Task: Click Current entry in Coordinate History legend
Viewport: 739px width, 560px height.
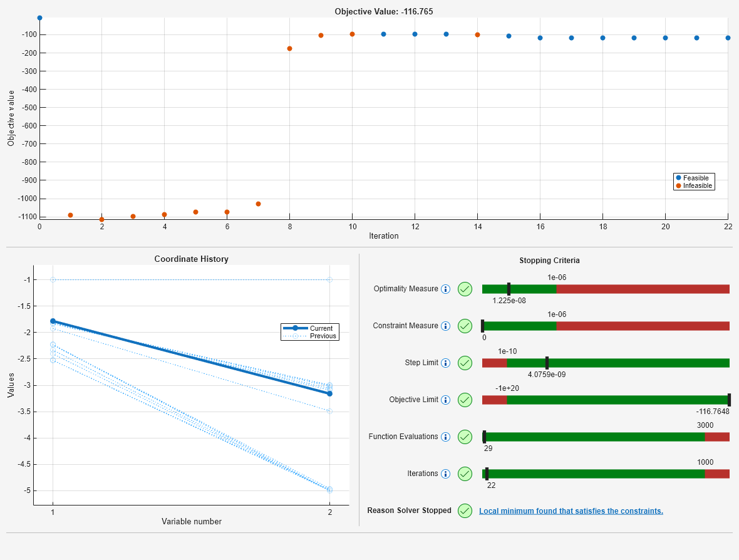Action: coord(308,328)
